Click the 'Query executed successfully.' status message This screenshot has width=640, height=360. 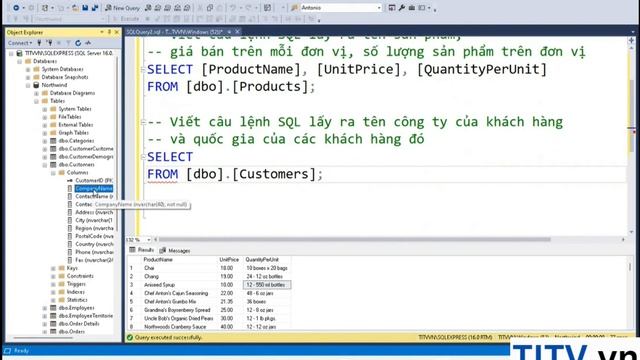(168, 338)
